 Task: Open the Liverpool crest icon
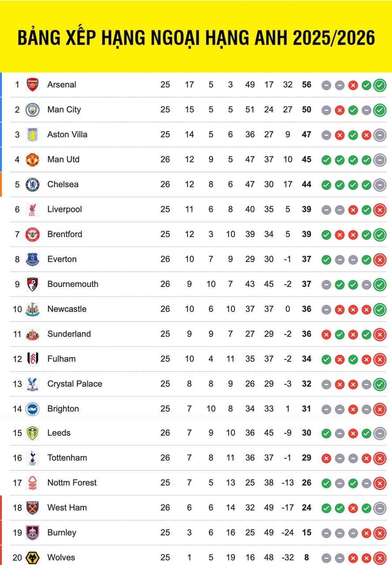point(33,209)
